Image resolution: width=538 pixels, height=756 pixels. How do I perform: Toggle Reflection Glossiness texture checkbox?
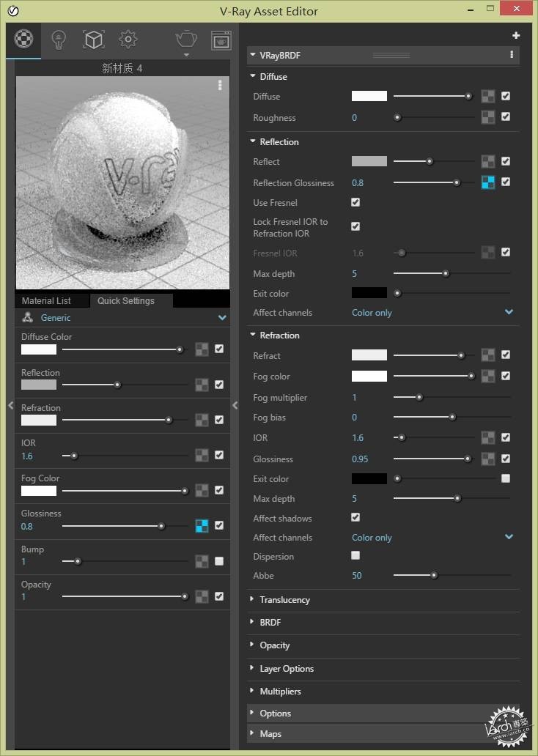coord(506,182)
